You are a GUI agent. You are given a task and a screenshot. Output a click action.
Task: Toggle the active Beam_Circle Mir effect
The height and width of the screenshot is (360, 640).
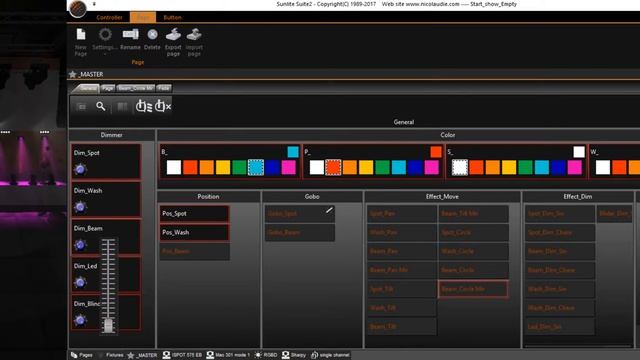473,289
